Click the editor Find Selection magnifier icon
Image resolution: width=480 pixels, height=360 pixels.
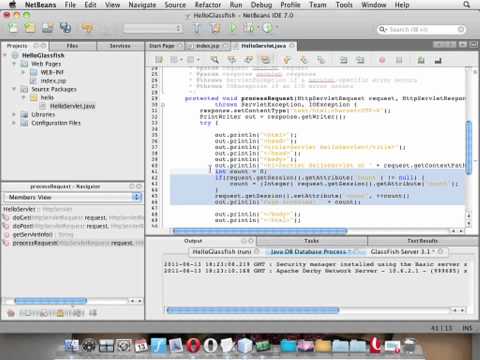pos(214,60)
